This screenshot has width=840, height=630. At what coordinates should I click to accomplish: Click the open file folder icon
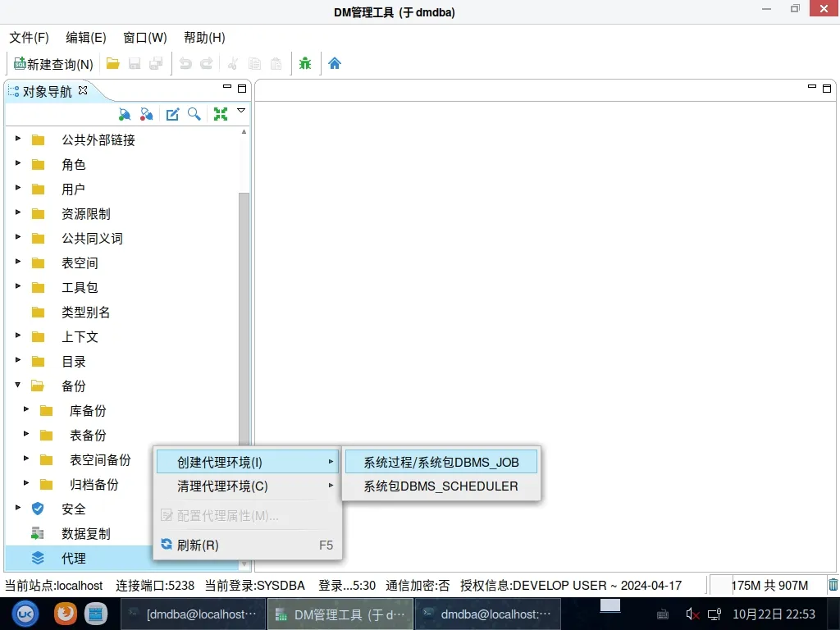(x=113, y=63)
